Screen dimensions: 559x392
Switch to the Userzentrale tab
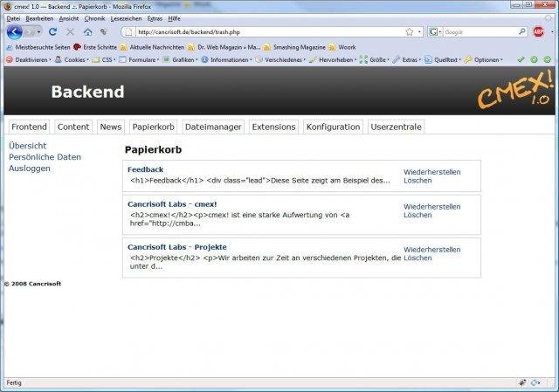point(396,127)
